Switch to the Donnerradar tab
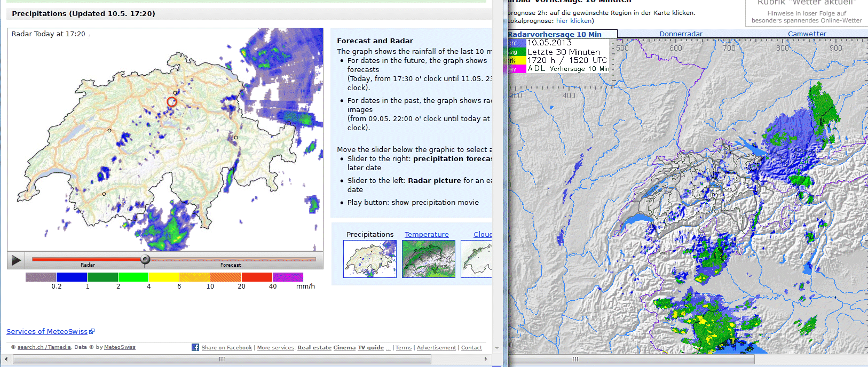 pyautogui.click(x=681, y=34)
